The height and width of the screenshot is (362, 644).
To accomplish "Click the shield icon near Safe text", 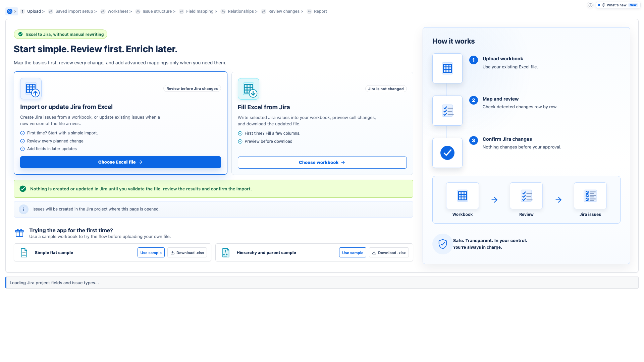I will coord(443,244).
